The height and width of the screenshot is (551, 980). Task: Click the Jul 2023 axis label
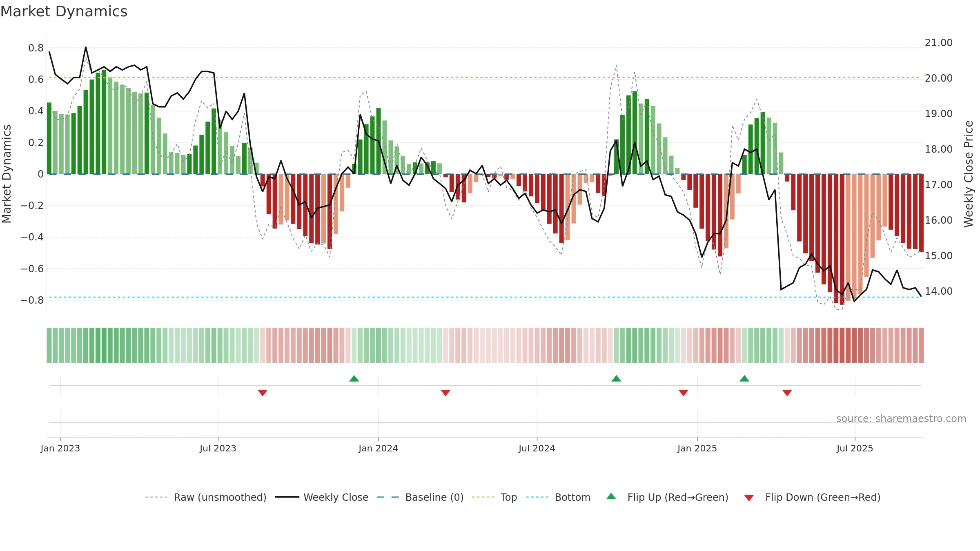[x=218, y=448]
